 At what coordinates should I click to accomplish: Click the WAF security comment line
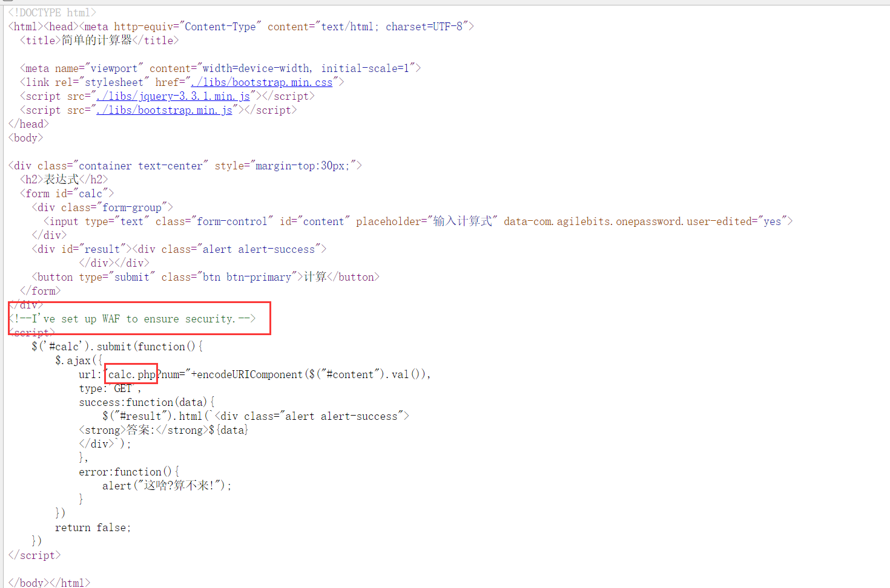pyautogui.click(x=132, y=319)
